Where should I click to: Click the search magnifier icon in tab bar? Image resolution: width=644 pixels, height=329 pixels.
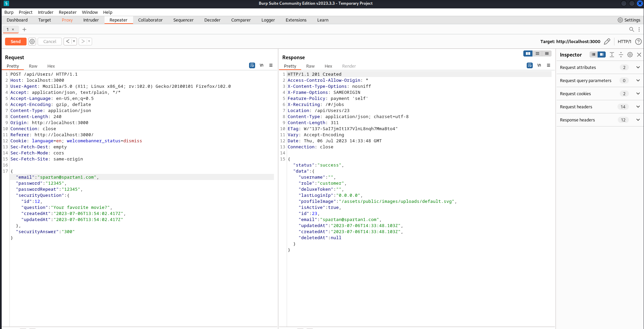tap(632, 29)
